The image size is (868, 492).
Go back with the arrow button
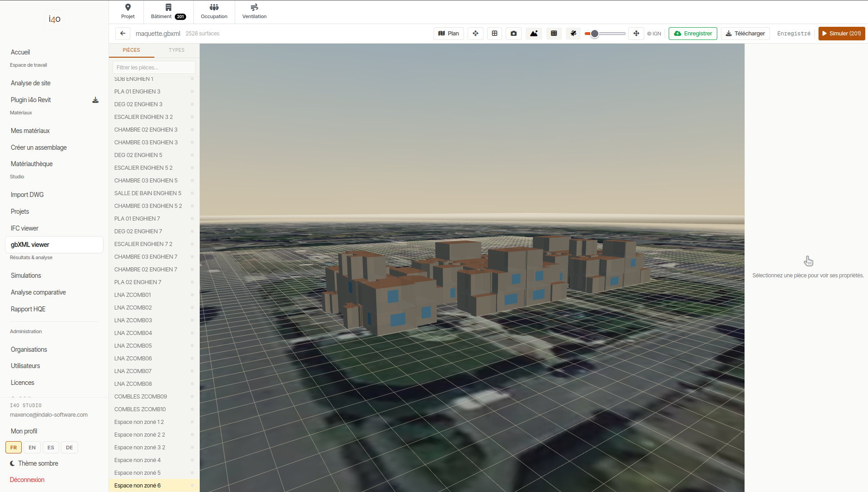(x=123, y=34)
